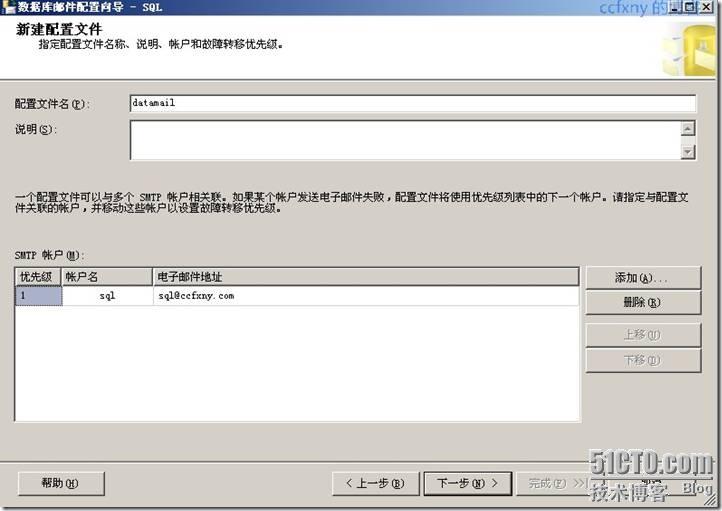Click the 帐户名 column header

click(107, 277)
